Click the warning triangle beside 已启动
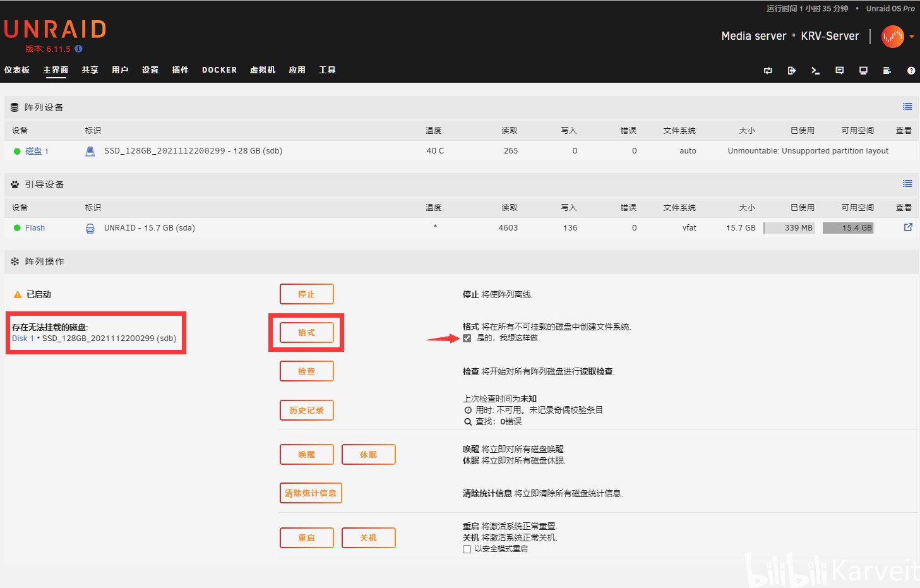Image resolution: width=920 pixels, height=588 pixels. [x=18, y=295]
